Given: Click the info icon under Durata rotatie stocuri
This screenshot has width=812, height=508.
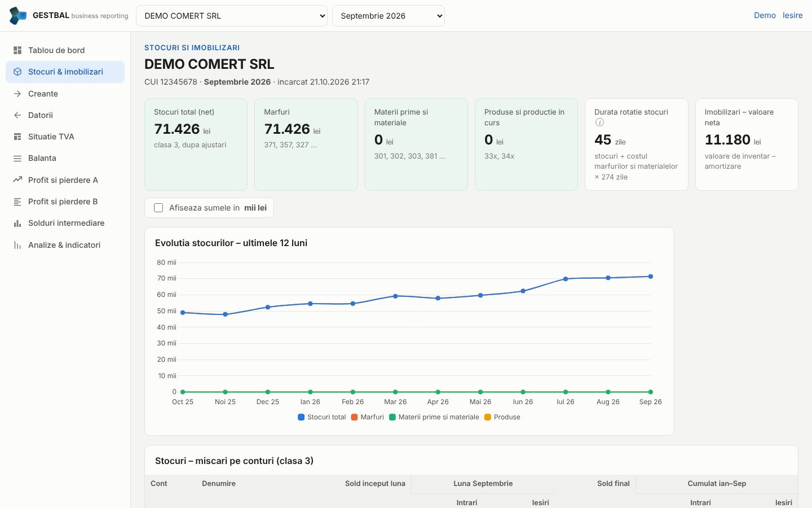Looking at the screenshot, I should point(599,122).
